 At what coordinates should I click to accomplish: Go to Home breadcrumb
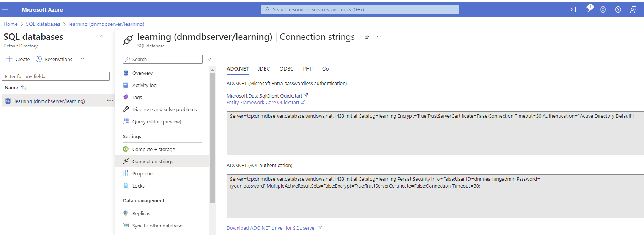[x=11, y=24]
